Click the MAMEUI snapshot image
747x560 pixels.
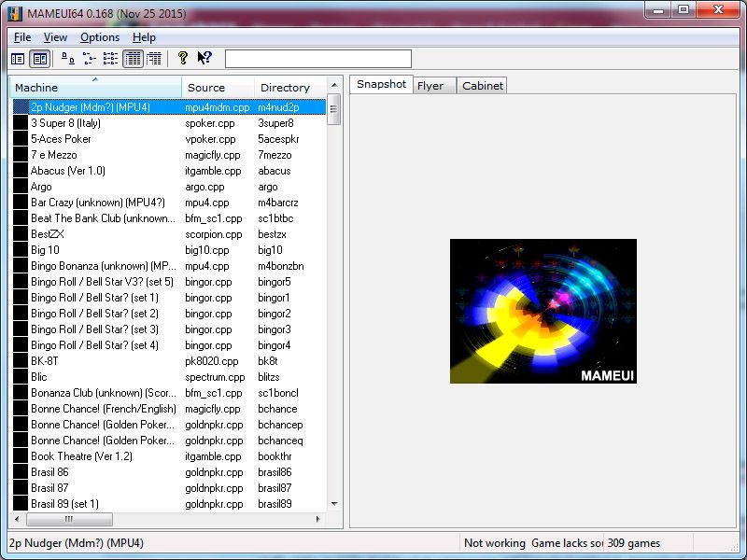[543, 311]
